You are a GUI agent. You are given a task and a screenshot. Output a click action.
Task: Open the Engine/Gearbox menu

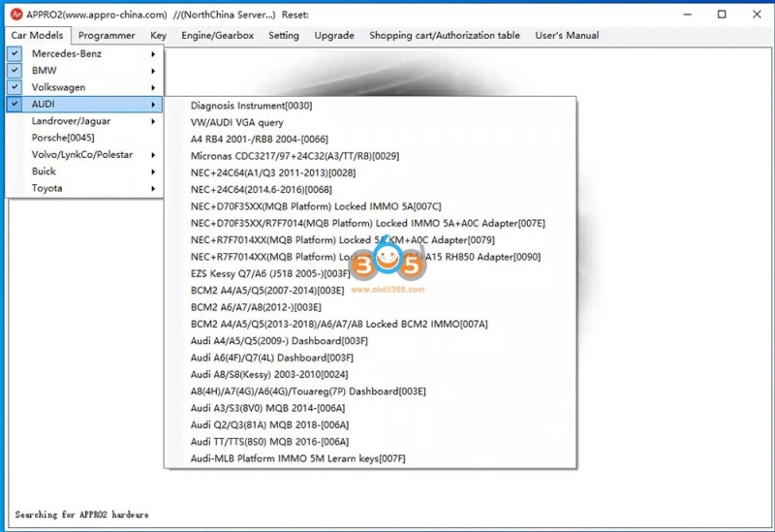pos(217,35)
